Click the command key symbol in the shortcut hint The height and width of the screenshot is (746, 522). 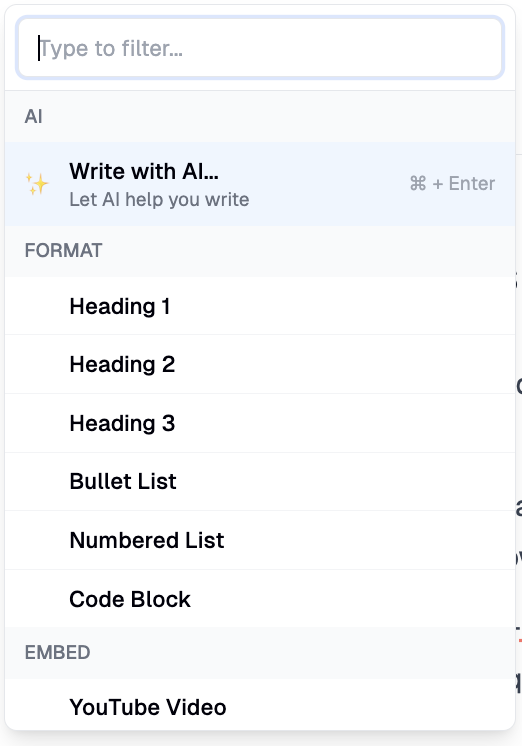418,184
